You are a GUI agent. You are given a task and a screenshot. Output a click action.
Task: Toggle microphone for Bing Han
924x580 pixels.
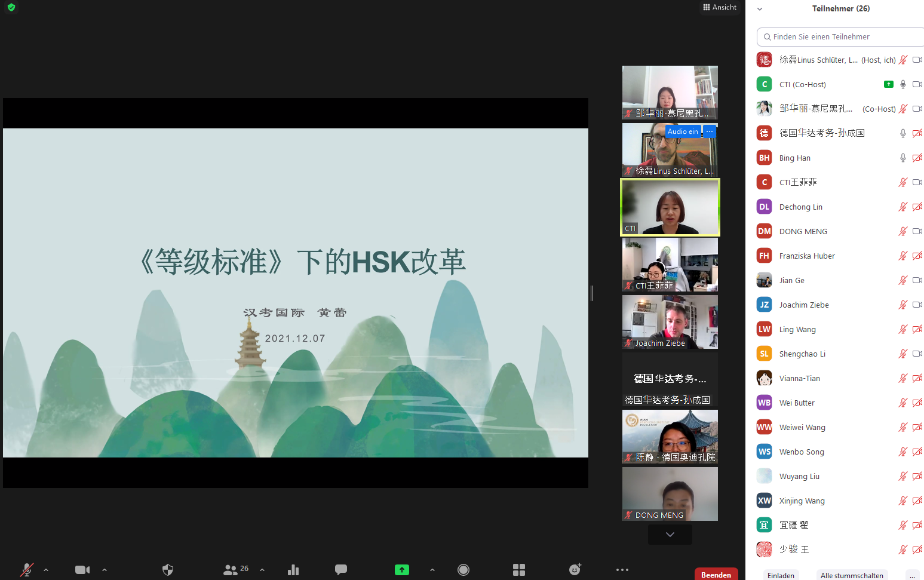click(x=903, y=158)
